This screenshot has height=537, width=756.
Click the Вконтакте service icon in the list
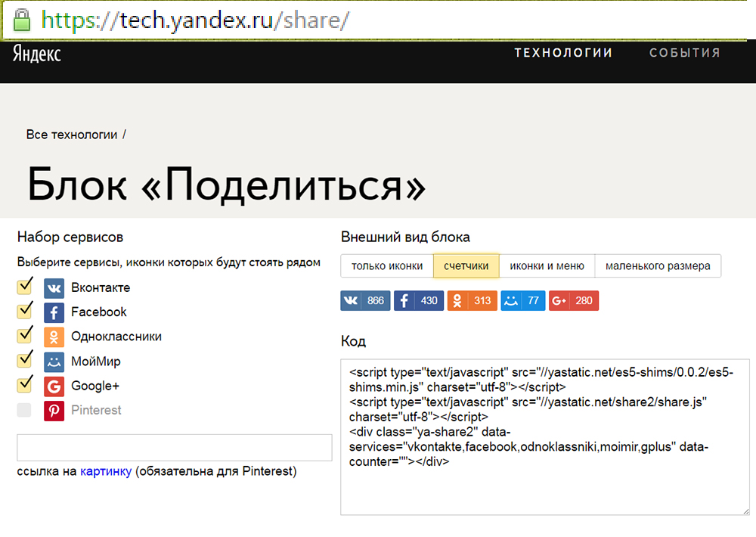[54, 288]
